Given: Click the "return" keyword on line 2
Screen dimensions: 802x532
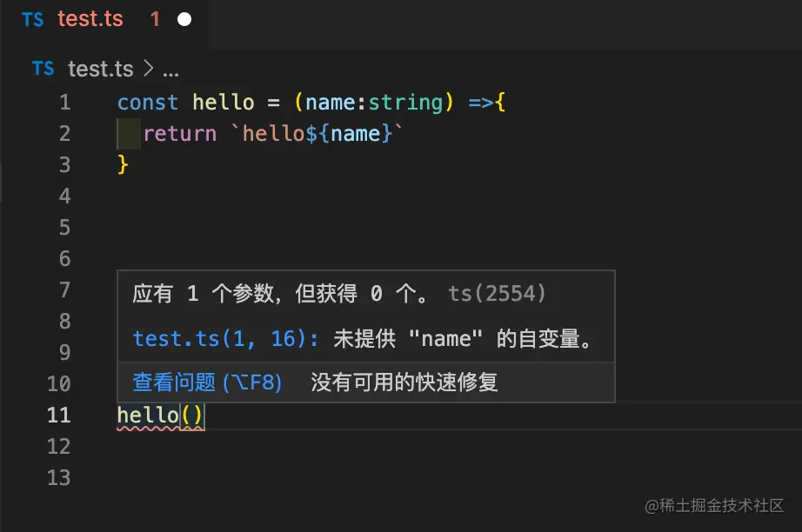Looking at the screenshot, I should (179, 134).
